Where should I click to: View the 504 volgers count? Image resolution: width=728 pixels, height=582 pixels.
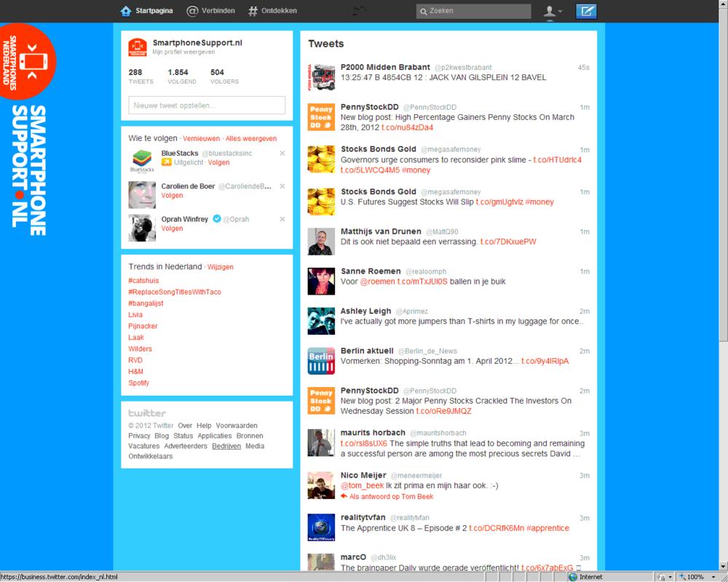(x=224, y=76)
